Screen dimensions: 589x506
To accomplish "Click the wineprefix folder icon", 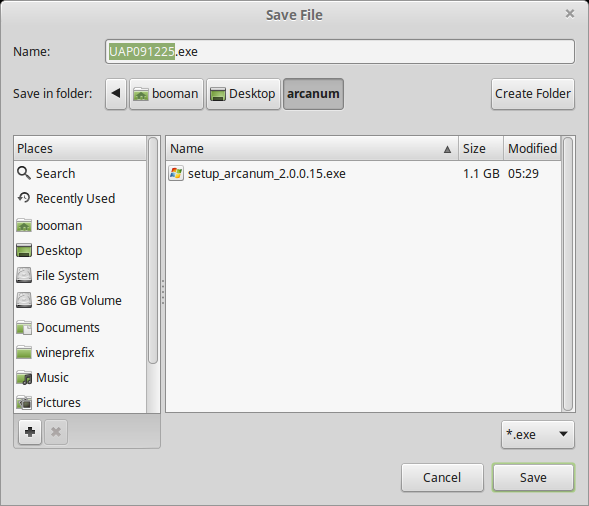I will coord(24,352).
